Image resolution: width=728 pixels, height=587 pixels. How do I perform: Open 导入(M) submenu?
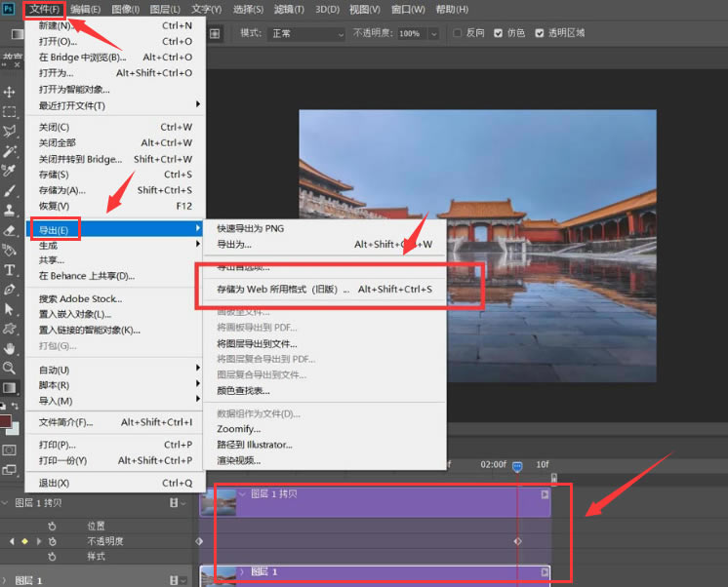click(x=115, y=401)
